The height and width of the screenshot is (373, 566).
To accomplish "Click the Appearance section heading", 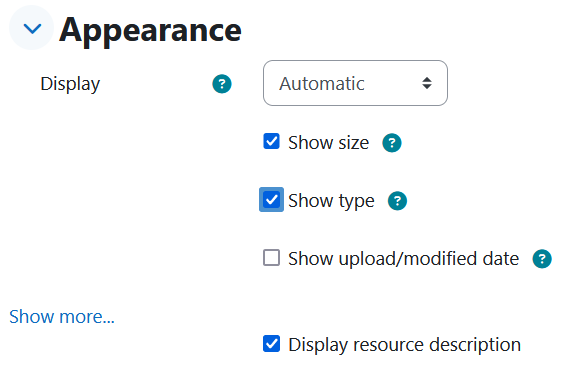I will click(x=150, y=30).
